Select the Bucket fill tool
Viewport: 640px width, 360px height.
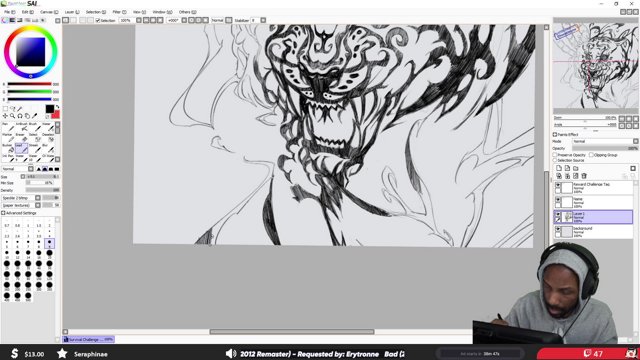coord(8,149)
